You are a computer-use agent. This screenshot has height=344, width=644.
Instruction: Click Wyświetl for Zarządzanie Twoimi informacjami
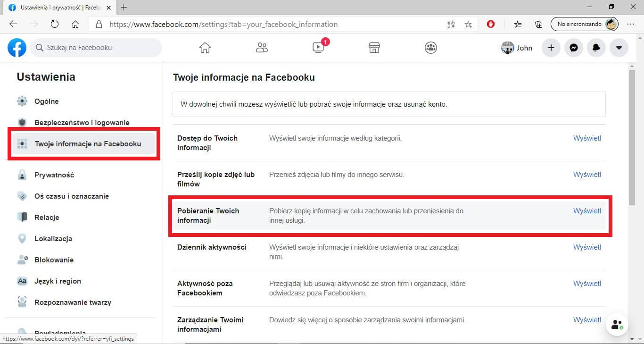(587, 320)
